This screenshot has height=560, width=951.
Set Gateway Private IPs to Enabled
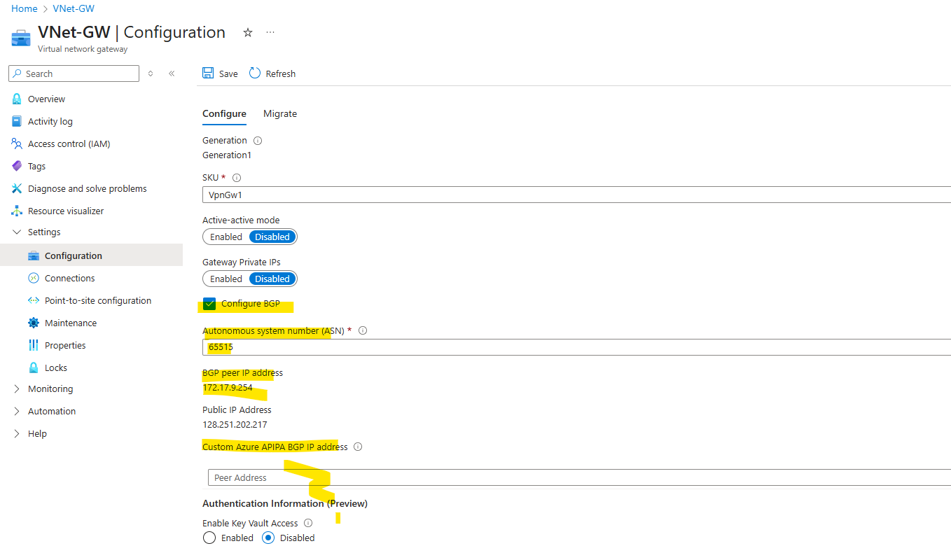tap(226, 279)
